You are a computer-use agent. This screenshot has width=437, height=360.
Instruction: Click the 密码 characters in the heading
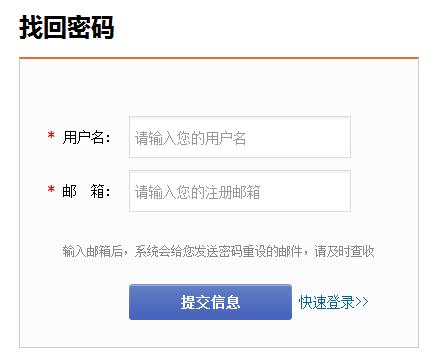point(91,27)
